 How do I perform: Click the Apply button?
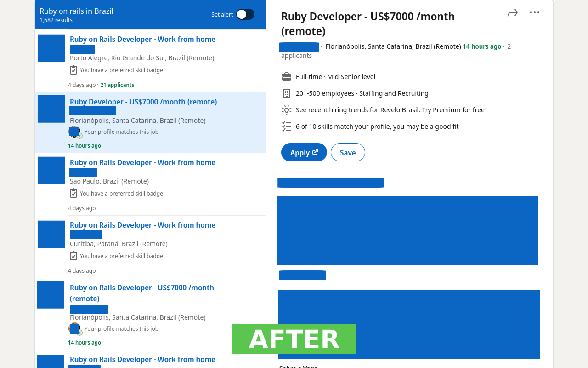tap(304, 152)
